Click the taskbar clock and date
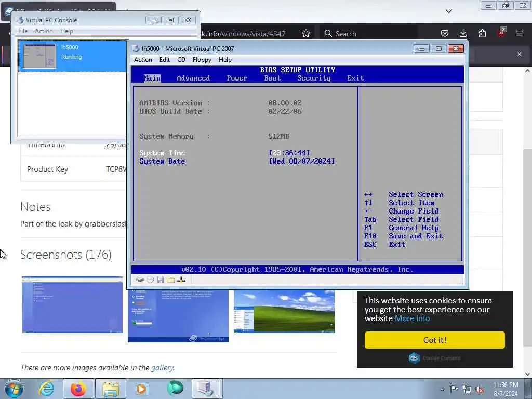Viewport: 532px width, 399px height. [506, 389]
